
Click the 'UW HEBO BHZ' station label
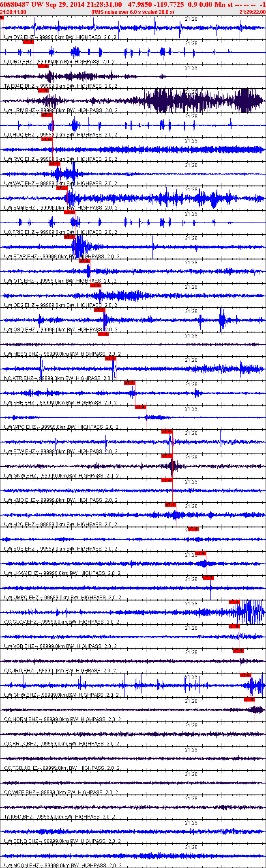point(21,354)
